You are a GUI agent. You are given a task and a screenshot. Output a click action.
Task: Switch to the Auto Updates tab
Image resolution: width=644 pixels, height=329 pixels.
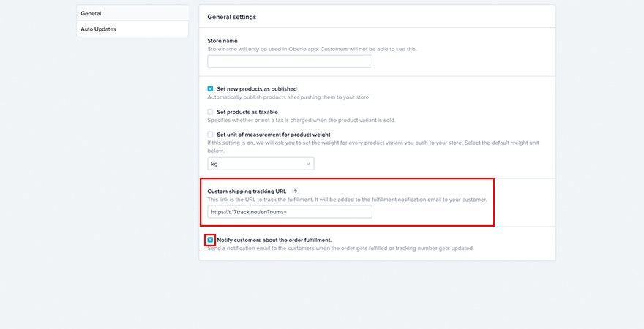(132, 29)
